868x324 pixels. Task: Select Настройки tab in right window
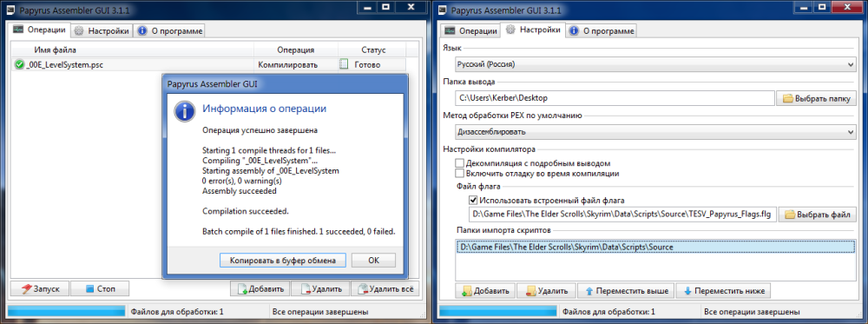point(533,30)
